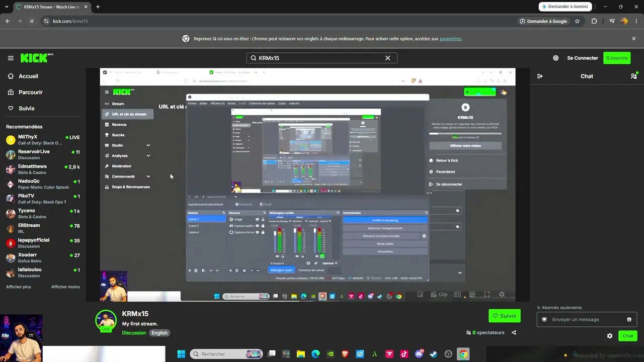This screenshot has height=362, width=644.
Task: Open MilThyX recommended channel
Action: (43, 140)
